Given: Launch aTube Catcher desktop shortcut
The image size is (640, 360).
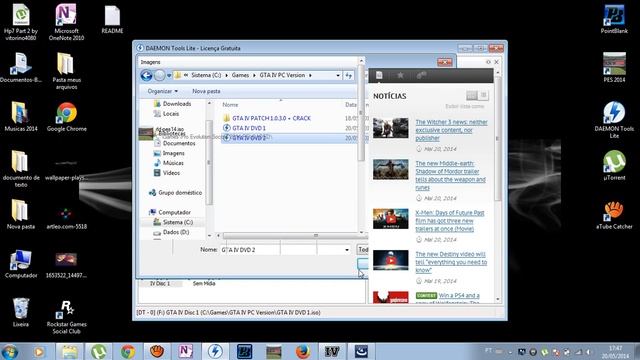Looking at the screenshot, I should click(614, 214).
